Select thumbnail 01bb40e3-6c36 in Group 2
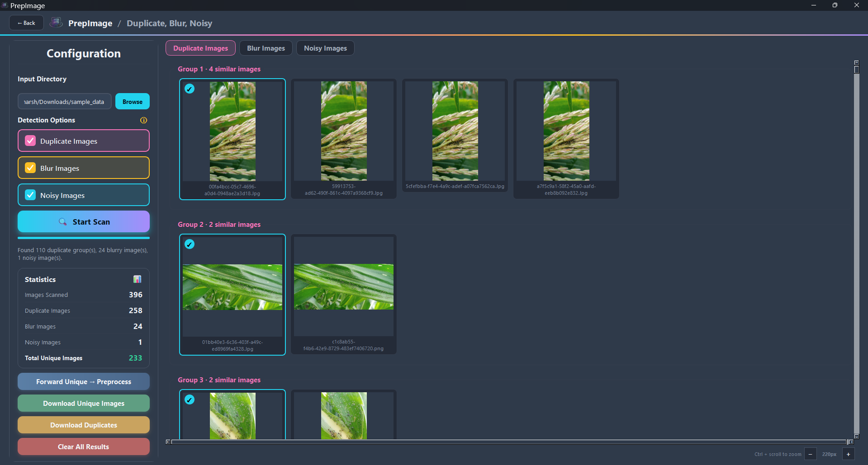868x465 pixels. click(232, 295)
